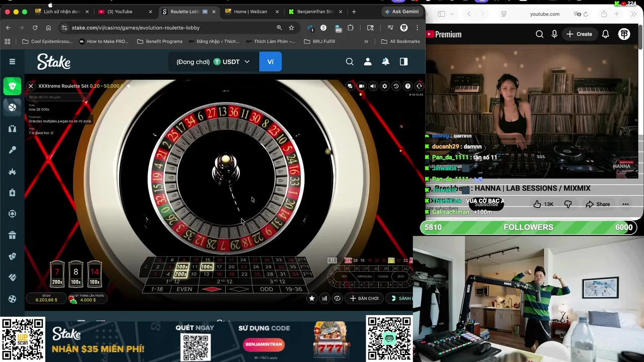Click the TIER racetrack bet
The width and height of the screenshot is (644, 362).
344,277
